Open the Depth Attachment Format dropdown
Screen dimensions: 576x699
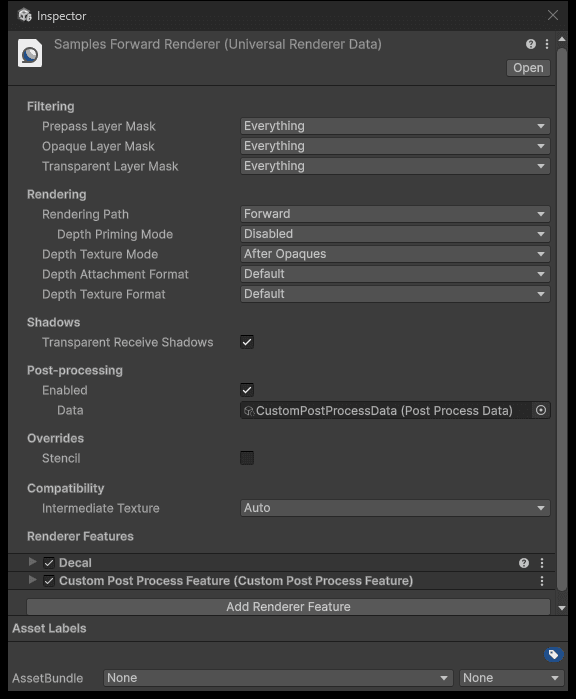tap(395, 274)
